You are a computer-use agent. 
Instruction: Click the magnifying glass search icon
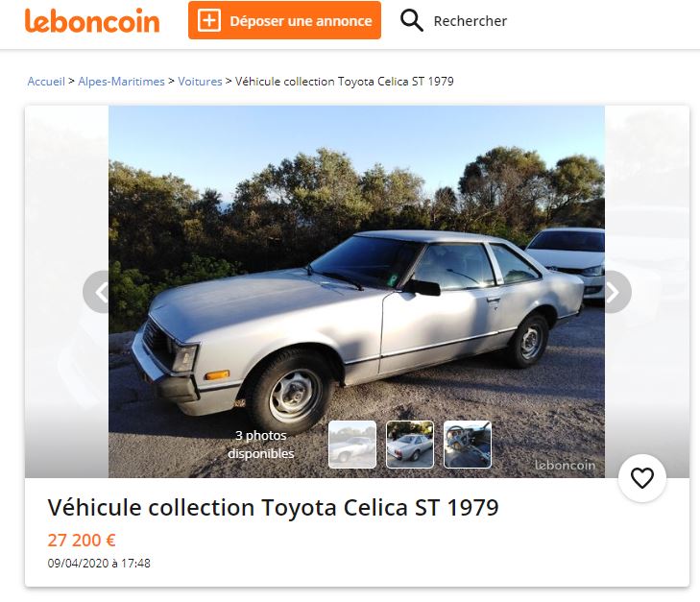[x=412, y=21]
